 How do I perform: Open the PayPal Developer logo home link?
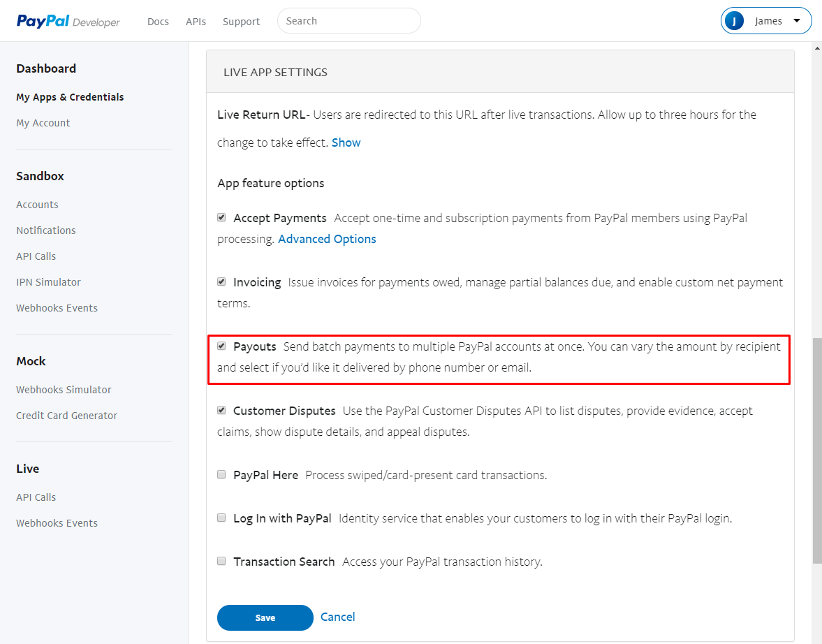point(68,21)
